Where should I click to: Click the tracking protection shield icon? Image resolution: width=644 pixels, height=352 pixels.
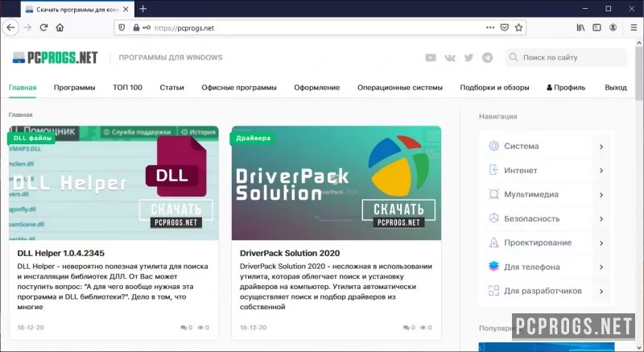click(122, 27)
